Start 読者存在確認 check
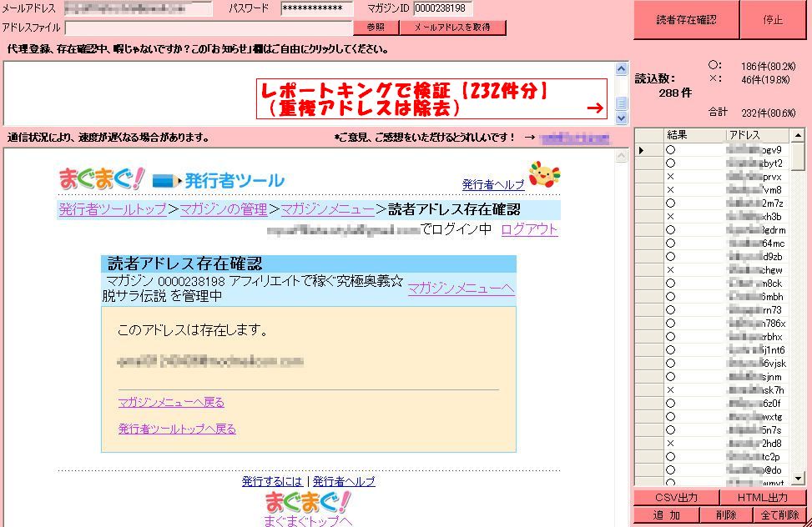The width and height of the screenshot is (812, 527). tap(686, 20)
